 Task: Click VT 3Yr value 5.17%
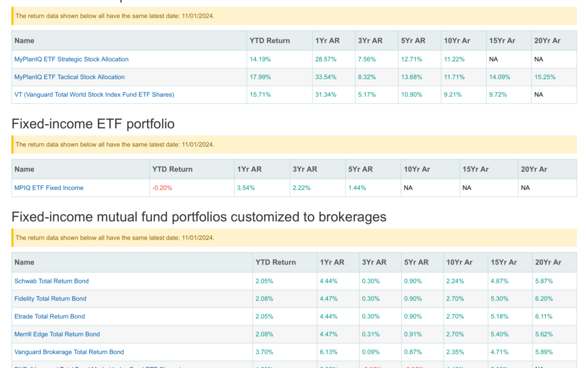[x=367, y=95]
